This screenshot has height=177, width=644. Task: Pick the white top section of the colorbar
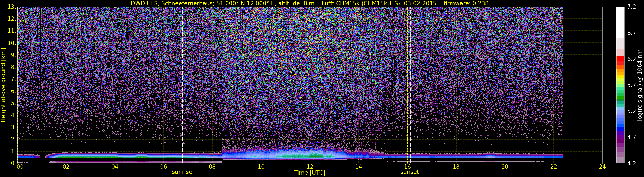(x=620, y=22)
